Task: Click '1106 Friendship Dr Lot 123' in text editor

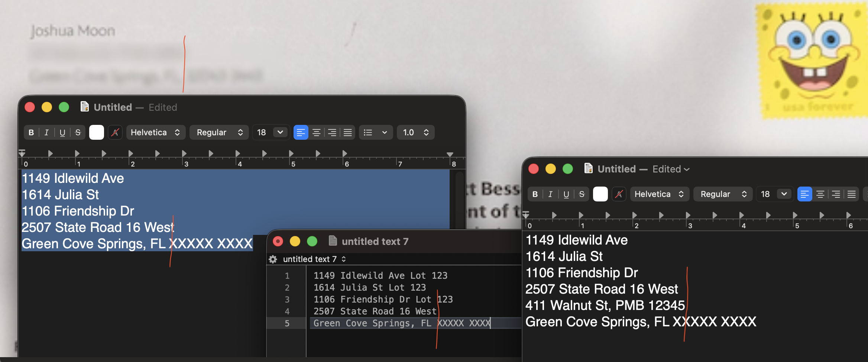Action: click(x=383, y=300)
